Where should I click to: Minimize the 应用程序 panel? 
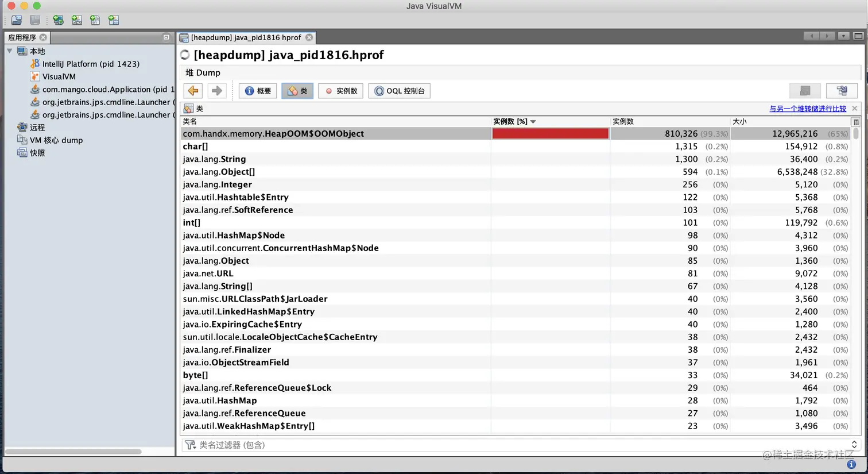click(x=166, y=37)
